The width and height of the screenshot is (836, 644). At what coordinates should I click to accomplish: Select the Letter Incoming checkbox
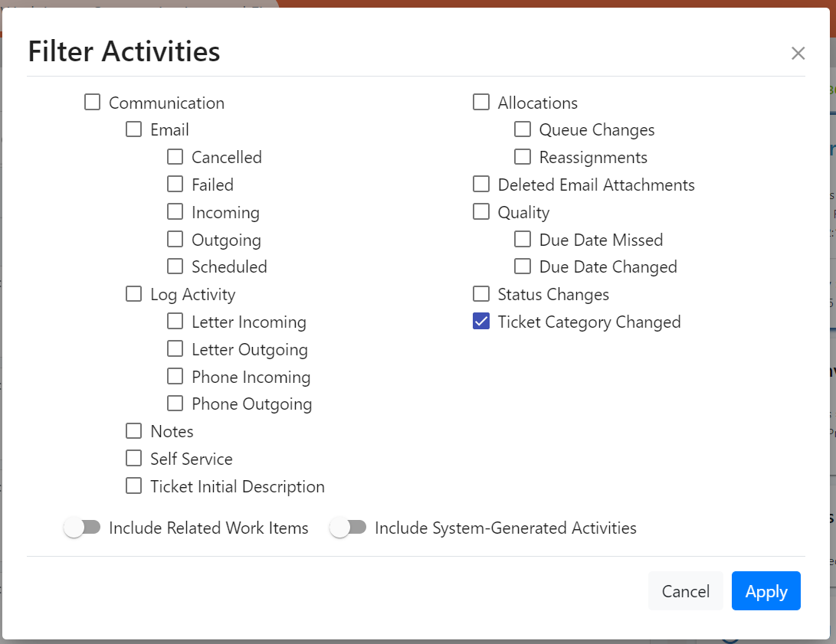click(x=175, y=322)
